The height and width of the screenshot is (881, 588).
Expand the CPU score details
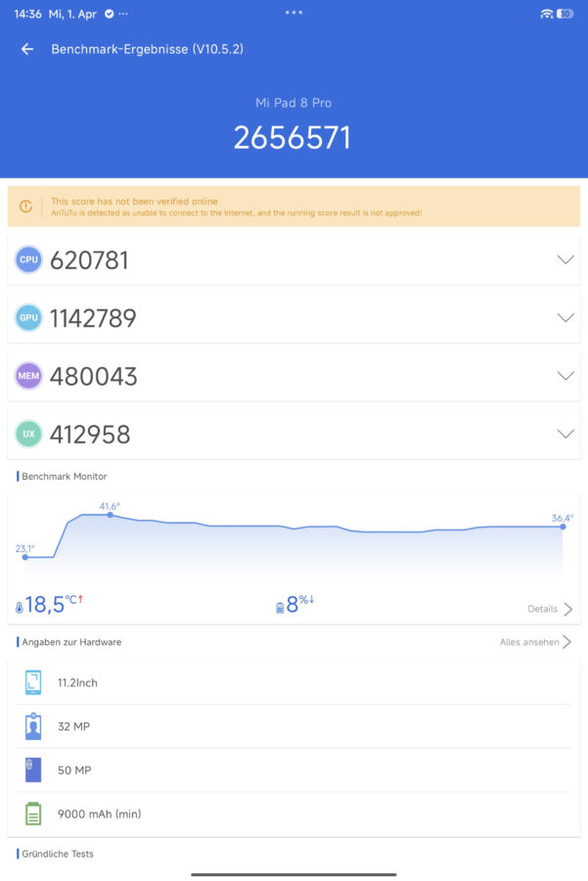click(x=565, y=259)
